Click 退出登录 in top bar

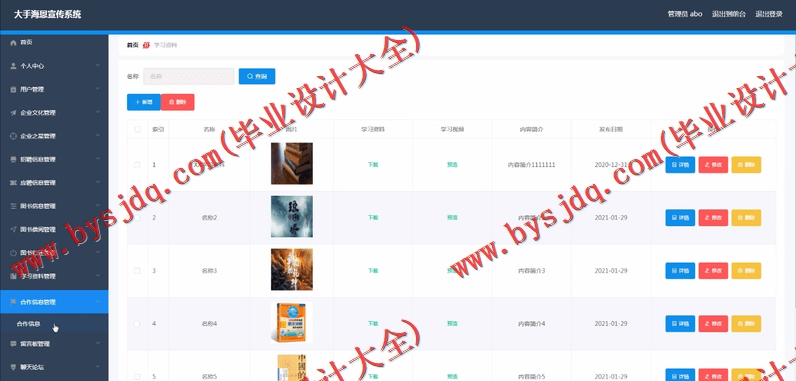tap(768, 14)
